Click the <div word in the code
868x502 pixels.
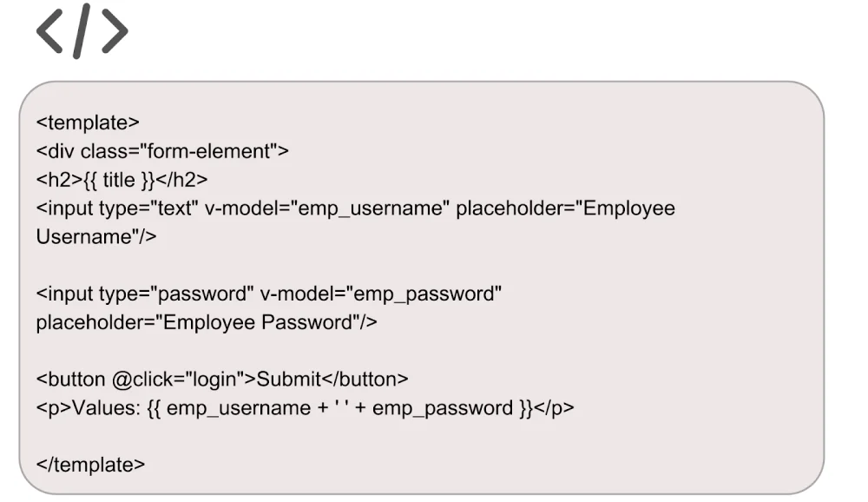pos(56,151)
